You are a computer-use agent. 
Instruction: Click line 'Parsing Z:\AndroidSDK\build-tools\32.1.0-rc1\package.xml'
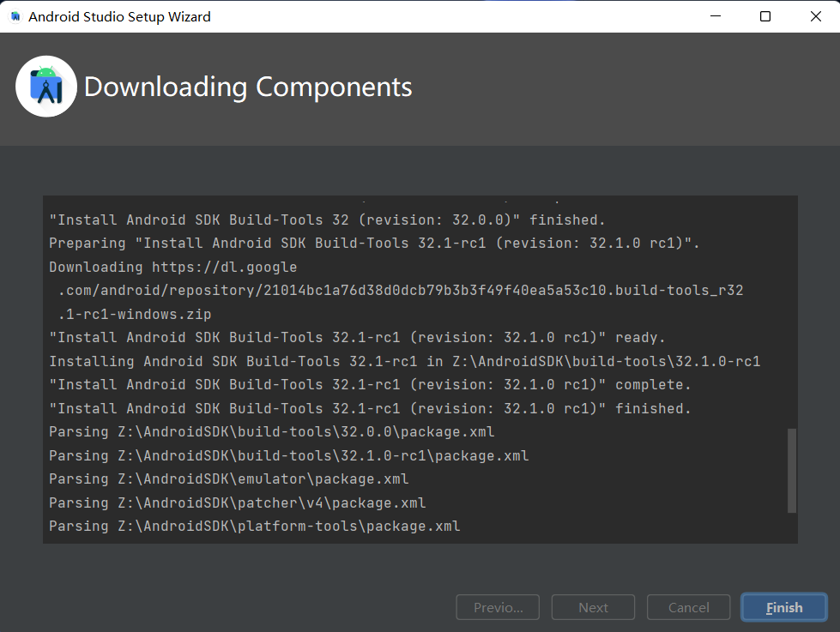coord(289,455)
